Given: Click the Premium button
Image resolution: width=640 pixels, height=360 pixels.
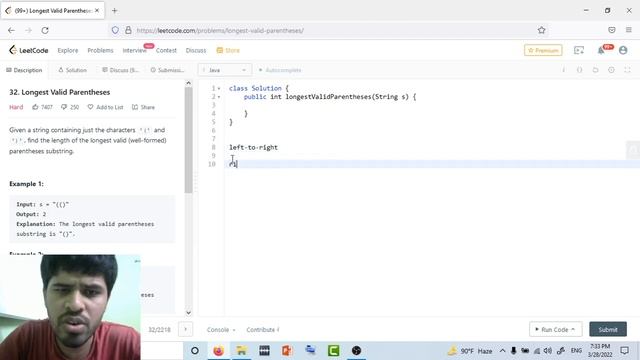Looking at the screenshot, I should 543,50.
